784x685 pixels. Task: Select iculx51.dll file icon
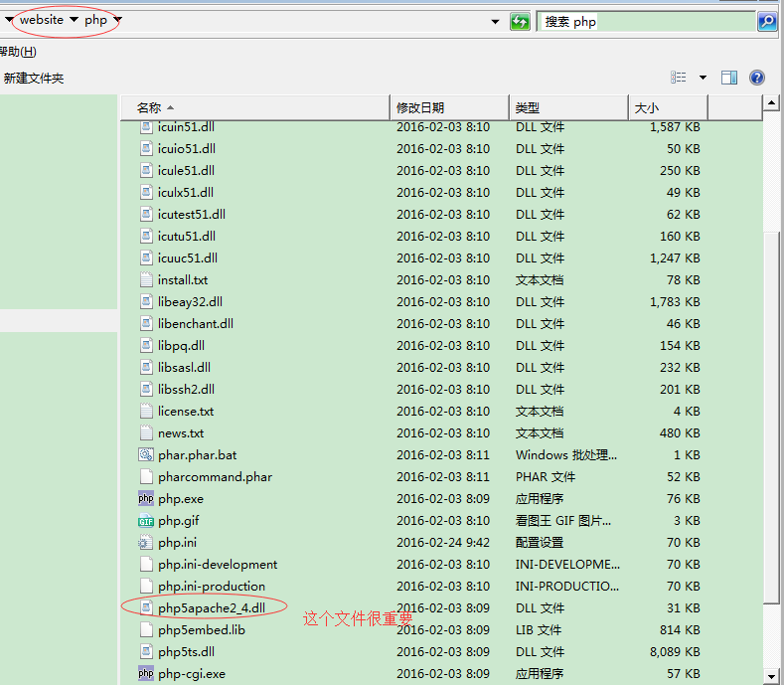pyautogui.click(x=146, y=193)
